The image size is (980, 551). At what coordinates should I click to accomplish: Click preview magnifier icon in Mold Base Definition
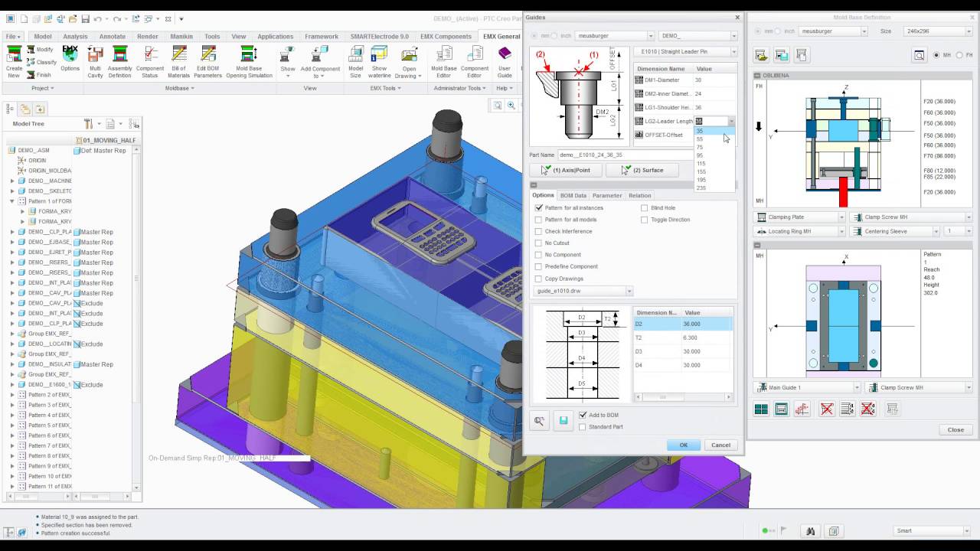click(x=919, y=55)
